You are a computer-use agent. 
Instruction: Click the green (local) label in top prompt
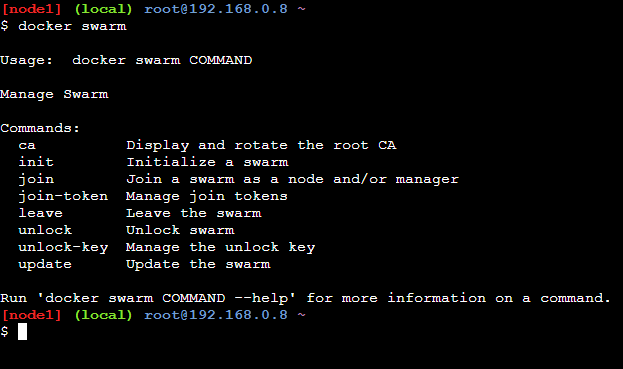coord(103,9)
